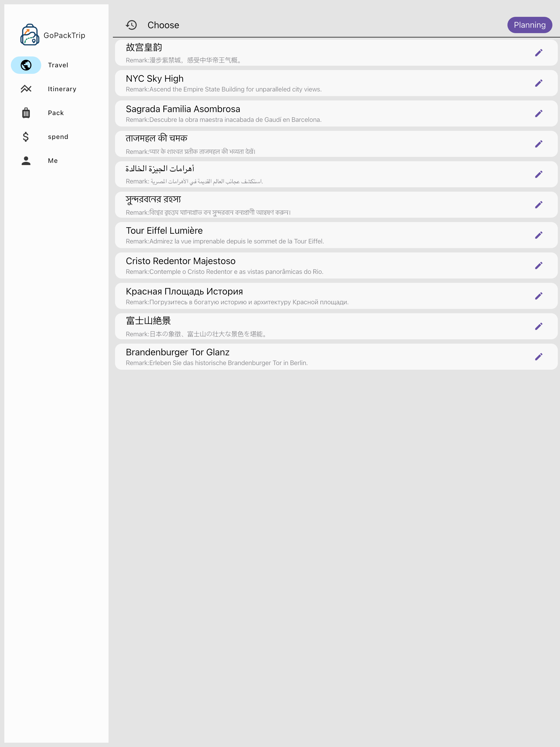Edit the Brandenburger Tor Glanz entry
The image size is (560, 747).
(x=538, y=357)
